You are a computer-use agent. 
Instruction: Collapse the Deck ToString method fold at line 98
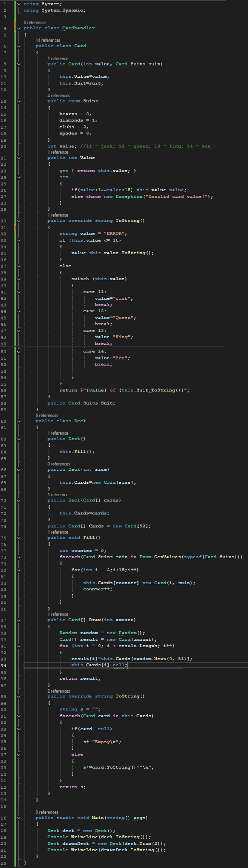tap(19, 697)
